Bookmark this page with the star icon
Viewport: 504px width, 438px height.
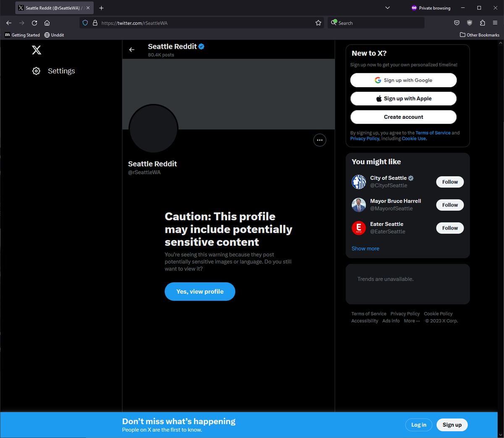pyautogui.click(x=318, y=23)
